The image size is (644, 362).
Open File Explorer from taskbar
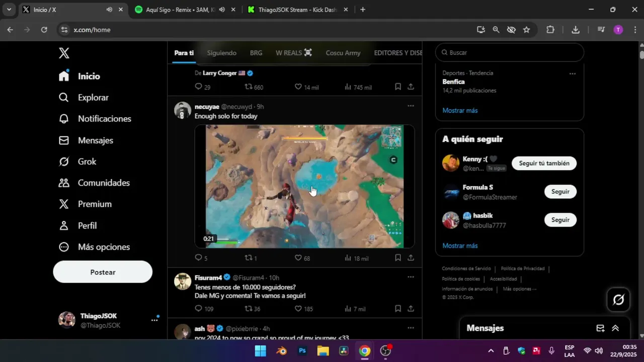[x=323, y=351]
